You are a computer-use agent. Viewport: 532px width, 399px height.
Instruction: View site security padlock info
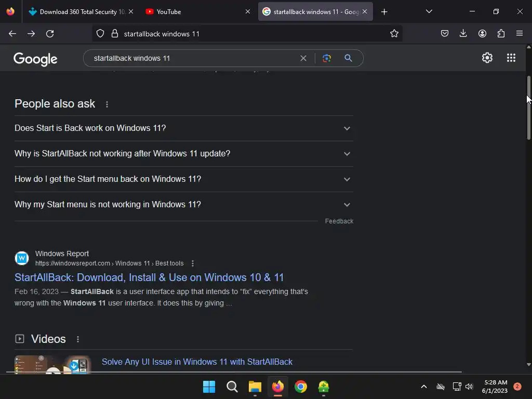[115, 34]
